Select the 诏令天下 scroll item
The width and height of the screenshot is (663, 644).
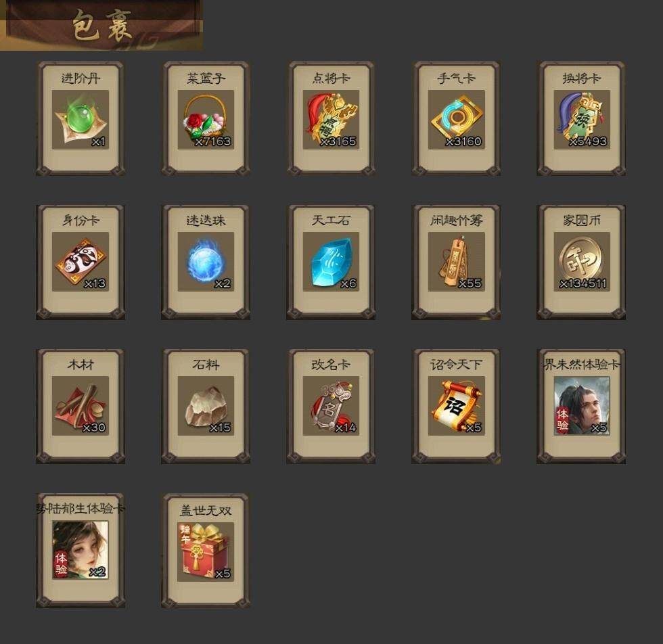pyautogui.click(x=456, y=406)
